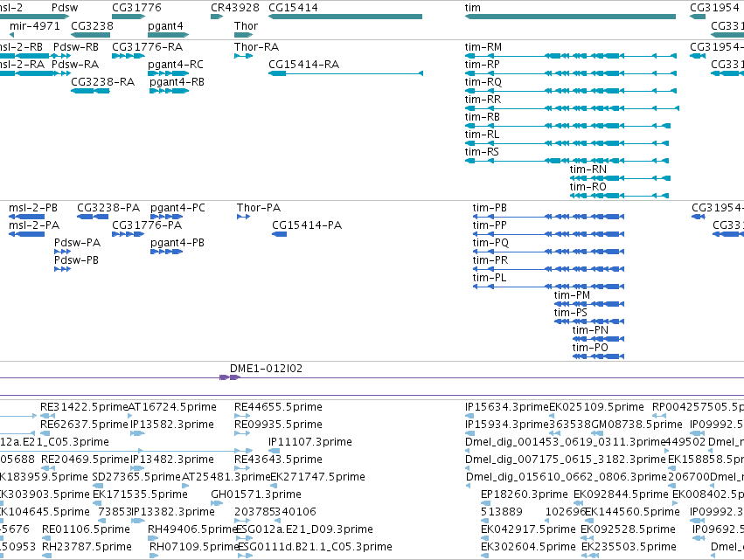The height and width of the screenshot is (560, 744).
Task: Select the CR43928 gene glyph
Action: [217, 17]
